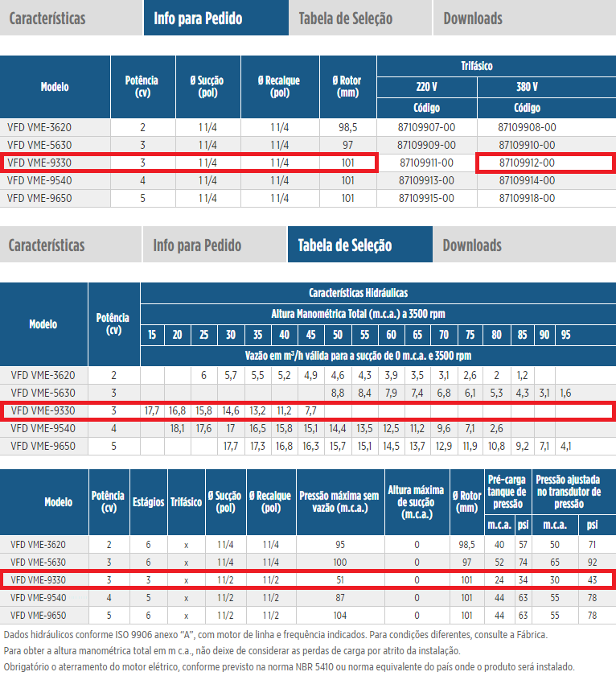Image resolution: width=616 pixels, height=676 pixels.
Task: Click the Estágios column header
Action: (x=149, y=502)
